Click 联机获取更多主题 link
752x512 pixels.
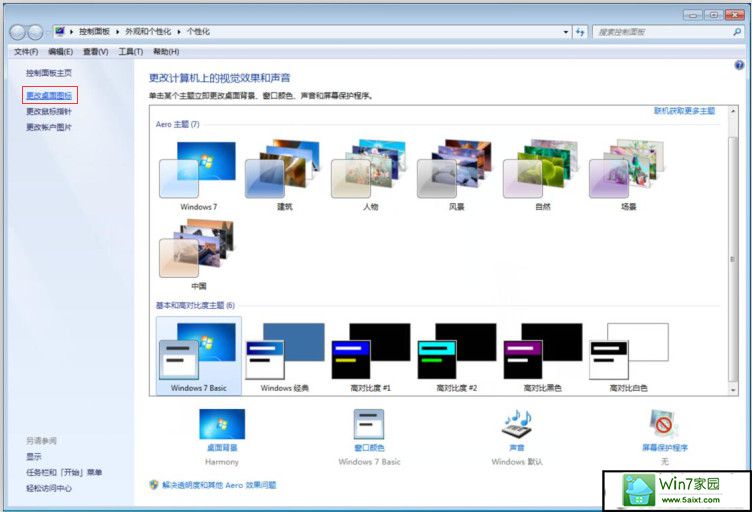coord(684,111)
